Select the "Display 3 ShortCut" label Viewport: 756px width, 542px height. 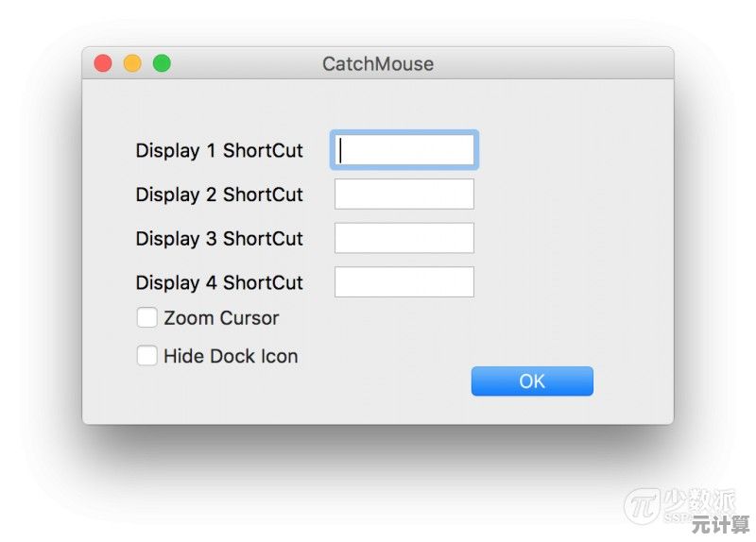[x=219, y=239]
